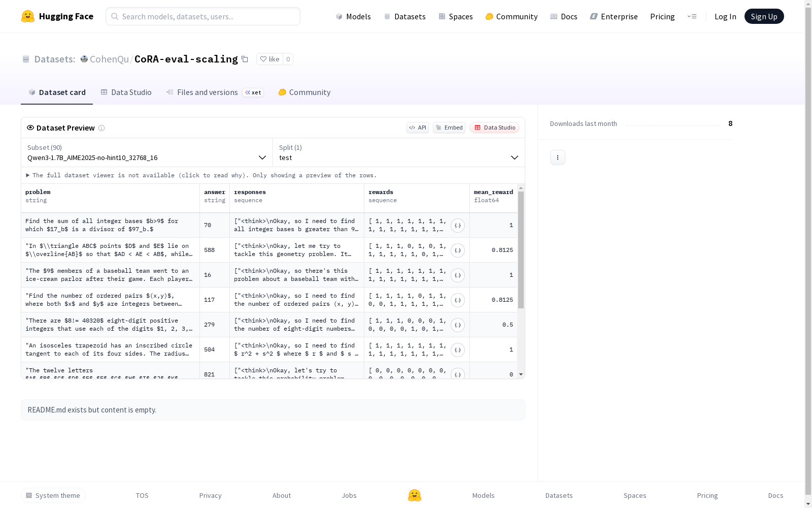Open the Jobs footer link

[349, 495]
